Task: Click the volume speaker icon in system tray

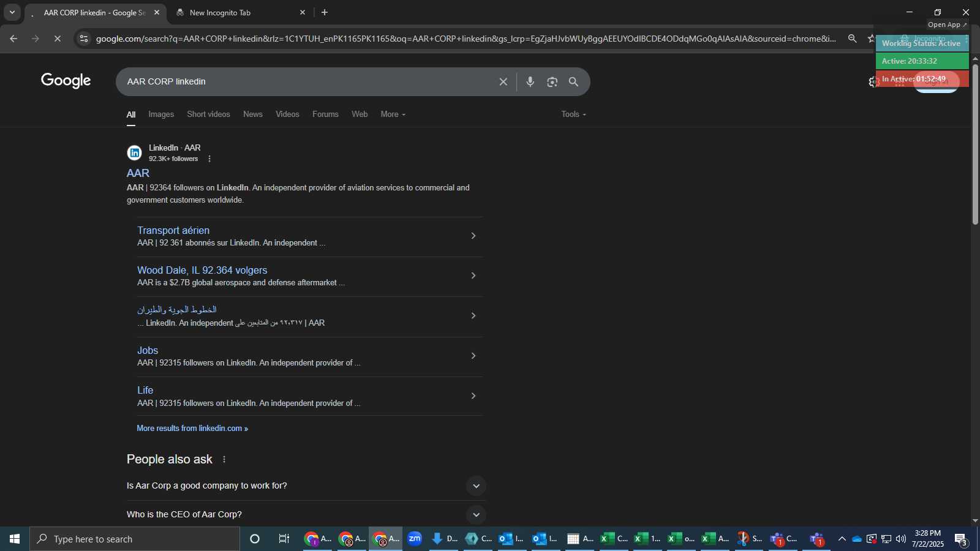Action: 901,539
